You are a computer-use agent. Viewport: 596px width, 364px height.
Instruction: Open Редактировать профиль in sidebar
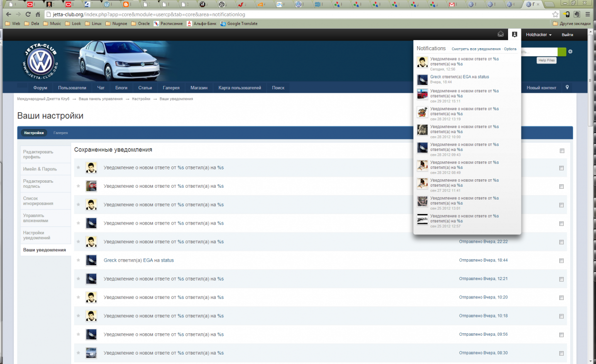pyautogui.click(x=44, y=154)
